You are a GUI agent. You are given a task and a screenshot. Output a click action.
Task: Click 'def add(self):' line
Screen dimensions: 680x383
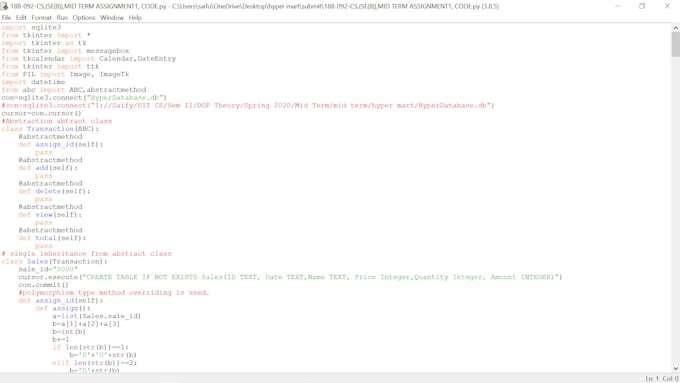point(48,168)
